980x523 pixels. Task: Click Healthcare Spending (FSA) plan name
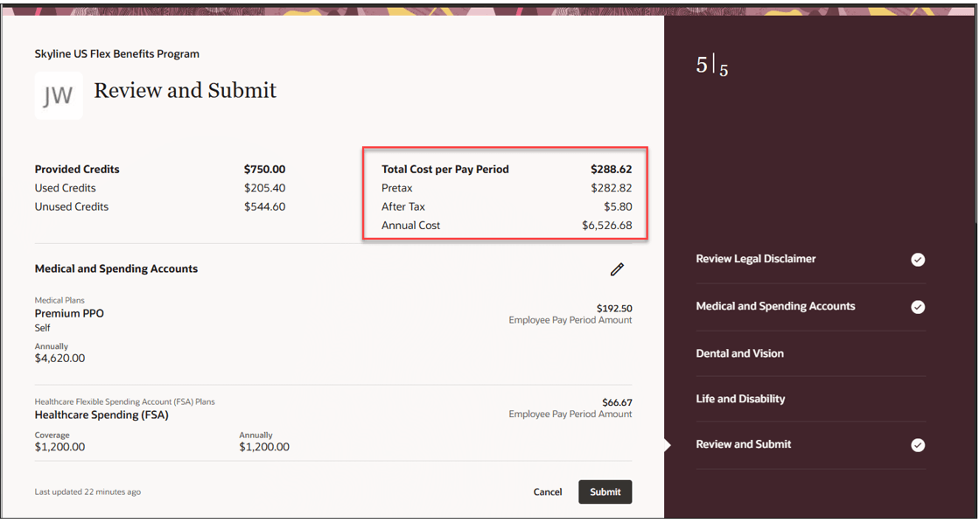(x=101, y=415)
